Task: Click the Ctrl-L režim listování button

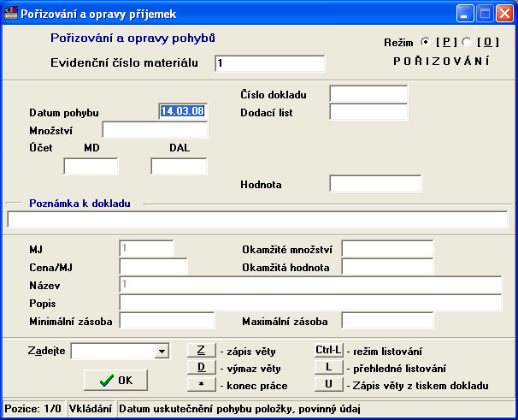Action: 329,350
